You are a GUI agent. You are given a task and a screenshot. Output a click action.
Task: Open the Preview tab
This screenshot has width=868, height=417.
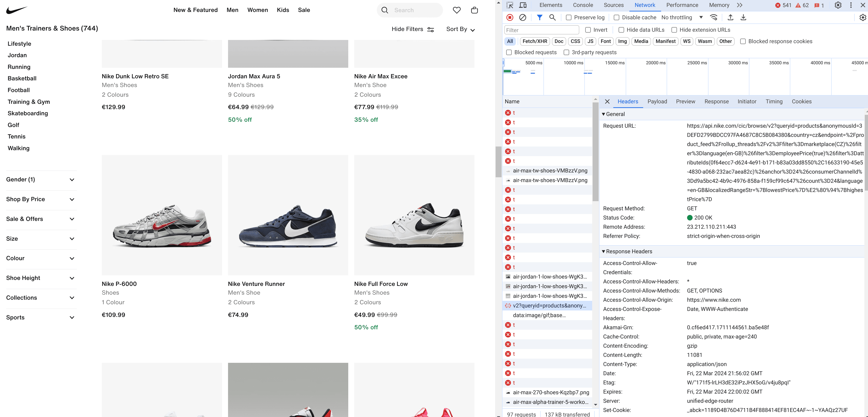pyautogui.click(x=685, y=102)
